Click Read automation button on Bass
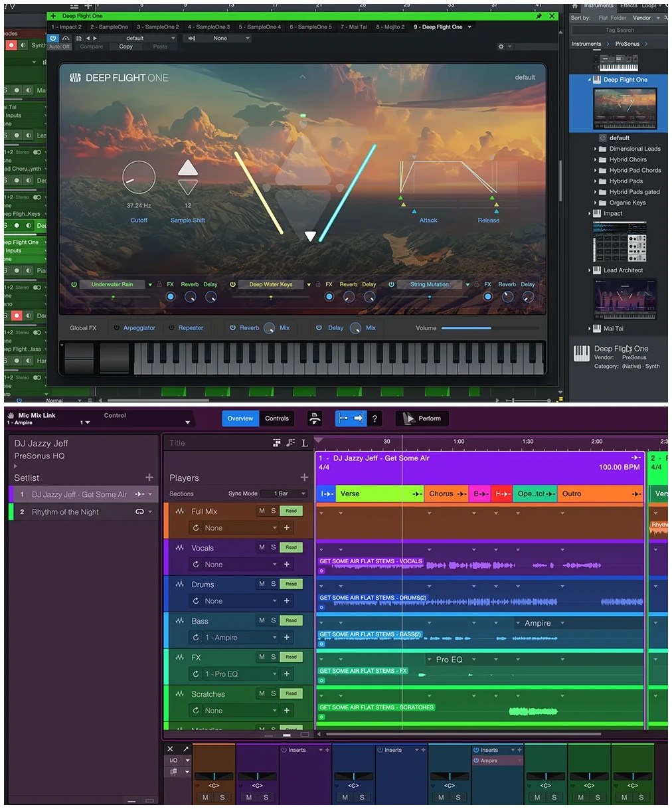 (291, 620)
